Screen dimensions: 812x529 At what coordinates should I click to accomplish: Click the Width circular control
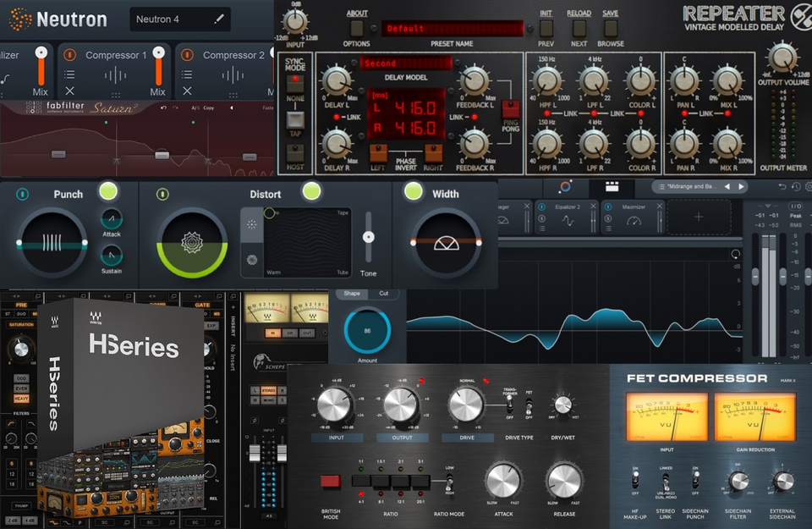pos(447,242)
